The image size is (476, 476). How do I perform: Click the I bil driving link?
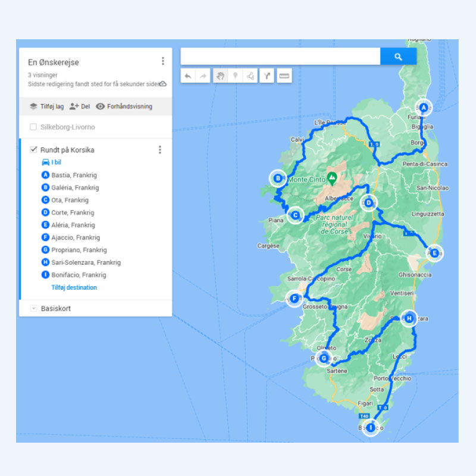click(x=56, y=162)
